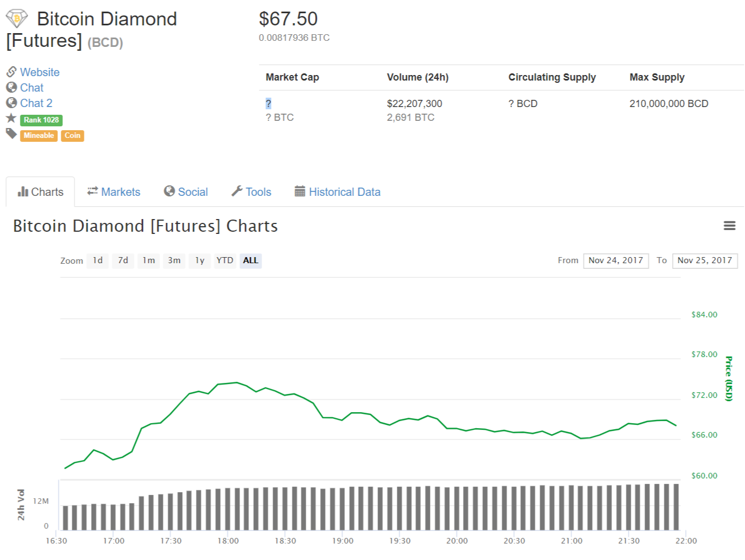Image resolution: width=745 pixels, height=560 pixels.
Task: Click the bar chart icon in Charts tab
Action: click(23, 191)
